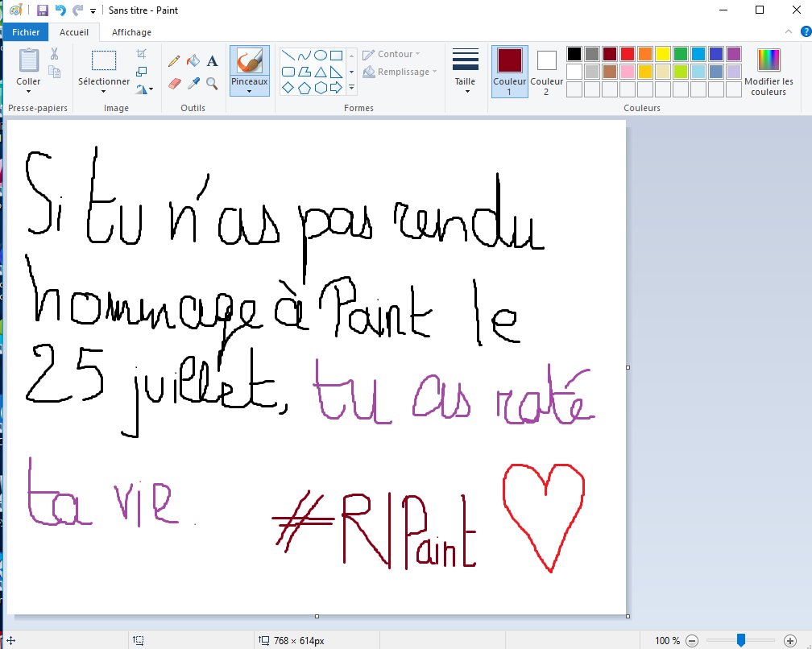The height and width of the screenshot is (649, 812).
Task: Click the Coller clipboard icon
Action: coord(28,60)
